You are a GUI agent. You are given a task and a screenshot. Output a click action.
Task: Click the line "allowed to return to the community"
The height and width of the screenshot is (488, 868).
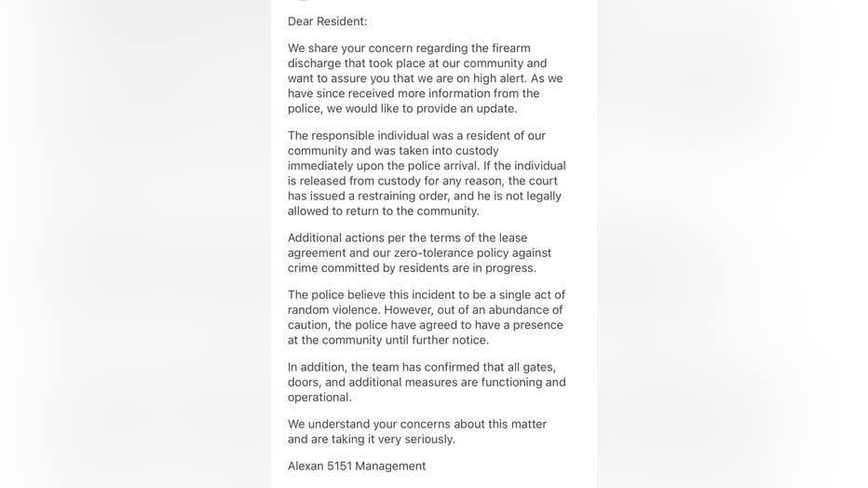click(383, 210)
